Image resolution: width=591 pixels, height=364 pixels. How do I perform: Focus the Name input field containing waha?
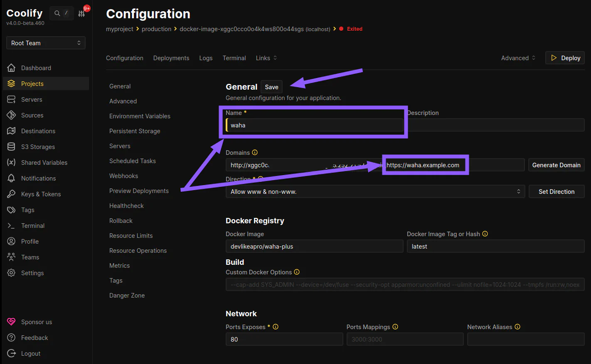(314, 125)
